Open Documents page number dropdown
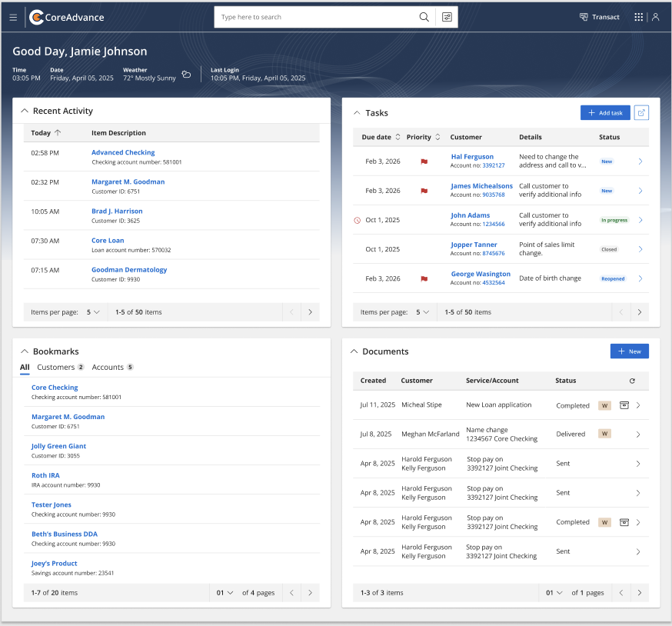This screenshot has width=672, height=626. (x=554, y=593)
